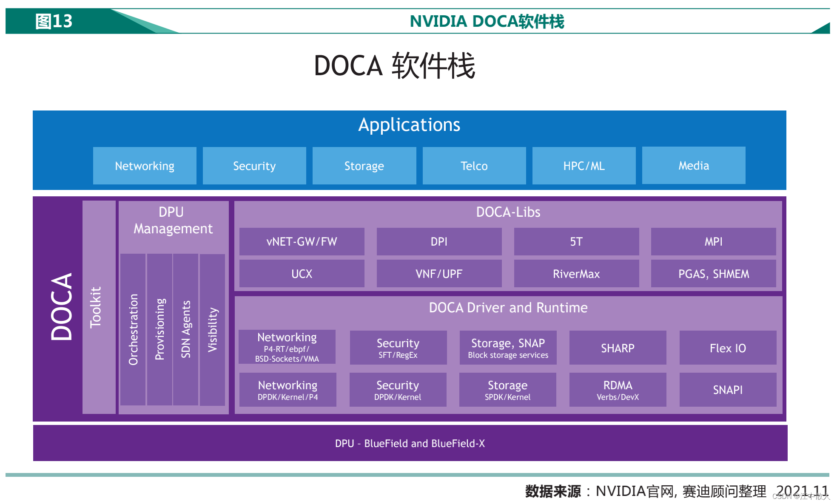The width and height of the screenshot is (837, 504).
Task: Click DPU - BlueField and BlueField-X bar
Action: point(410,443)
